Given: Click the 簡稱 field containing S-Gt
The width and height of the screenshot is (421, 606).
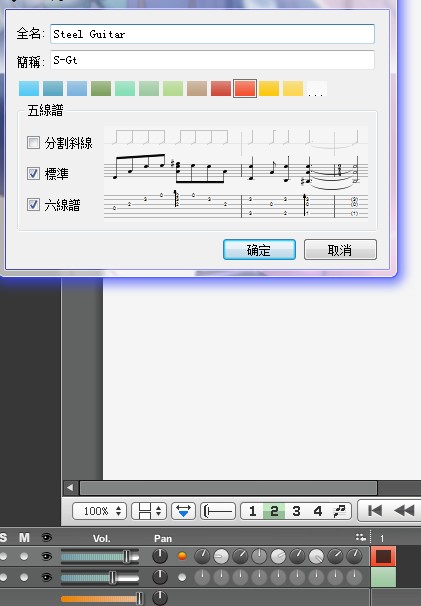Looking at the screenshot, I should [x=212, y=60].
